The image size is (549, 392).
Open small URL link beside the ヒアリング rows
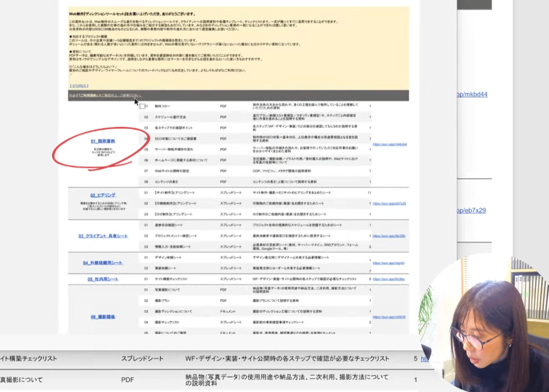coord(389,203)
